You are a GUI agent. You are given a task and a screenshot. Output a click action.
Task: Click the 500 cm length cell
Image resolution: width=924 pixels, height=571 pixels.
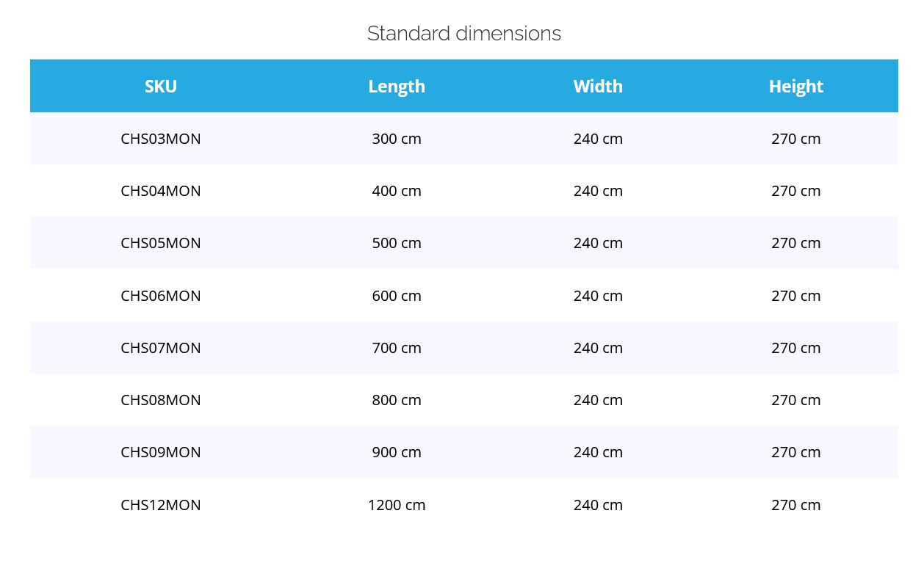[x=397, y=243]
